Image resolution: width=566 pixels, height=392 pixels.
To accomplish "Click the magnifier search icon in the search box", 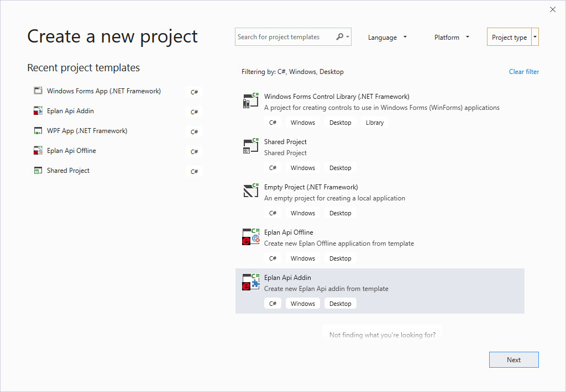I will point(339,37).
